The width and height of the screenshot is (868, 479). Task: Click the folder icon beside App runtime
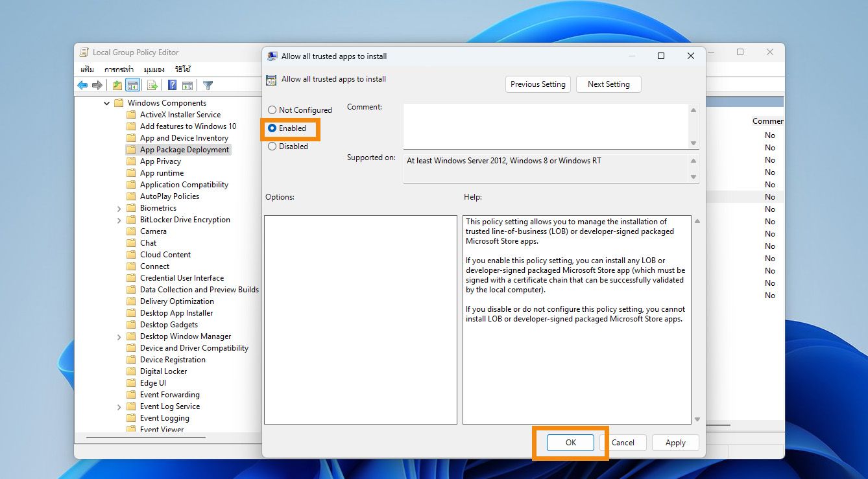(131, 173)
